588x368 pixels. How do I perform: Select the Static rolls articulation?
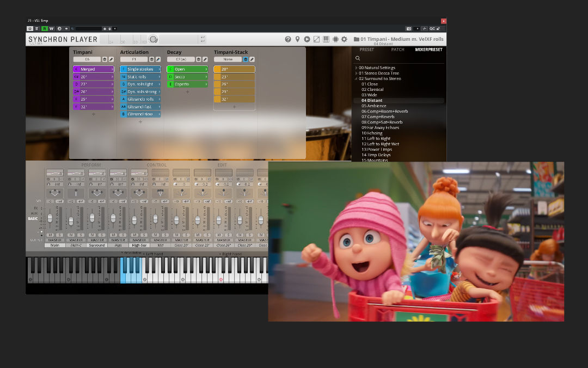point(140,77)
